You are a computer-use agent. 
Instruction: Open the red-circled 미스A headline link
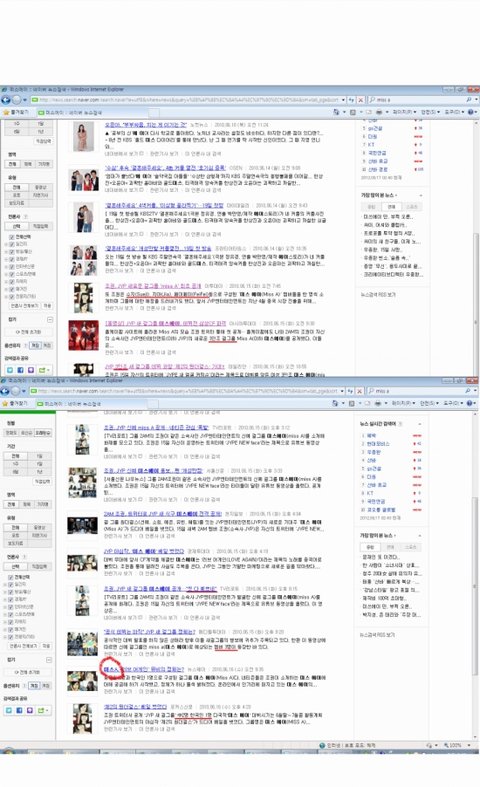tap(144, 669)
